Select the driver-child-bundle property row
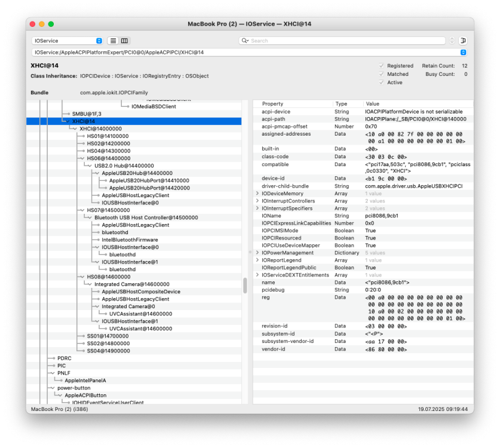 (363, 186)
